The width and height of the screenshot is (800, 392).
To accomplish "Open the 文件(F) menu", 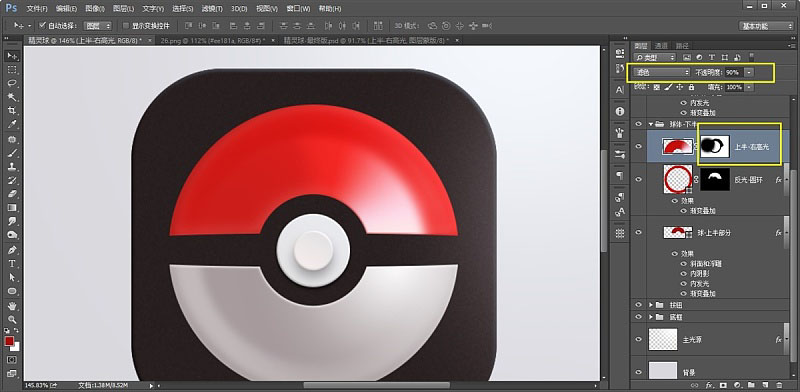I will point(37,9).
